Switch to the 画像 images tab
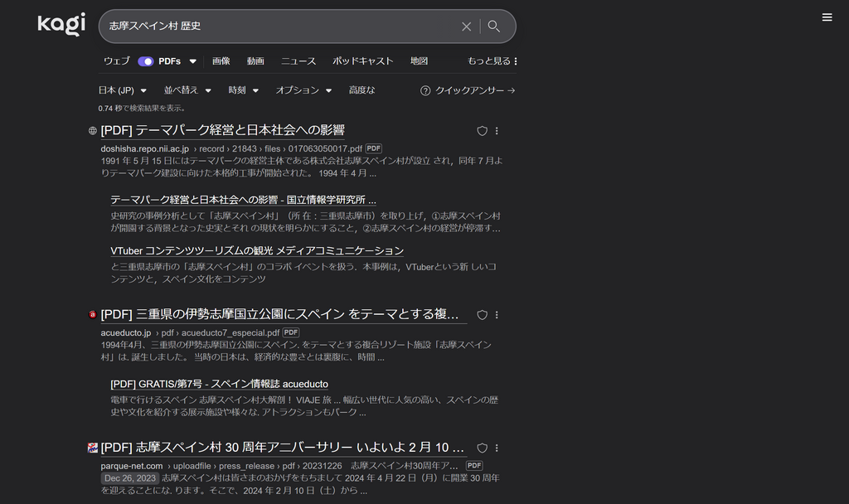The image size is (849, 504). (221, 61)
